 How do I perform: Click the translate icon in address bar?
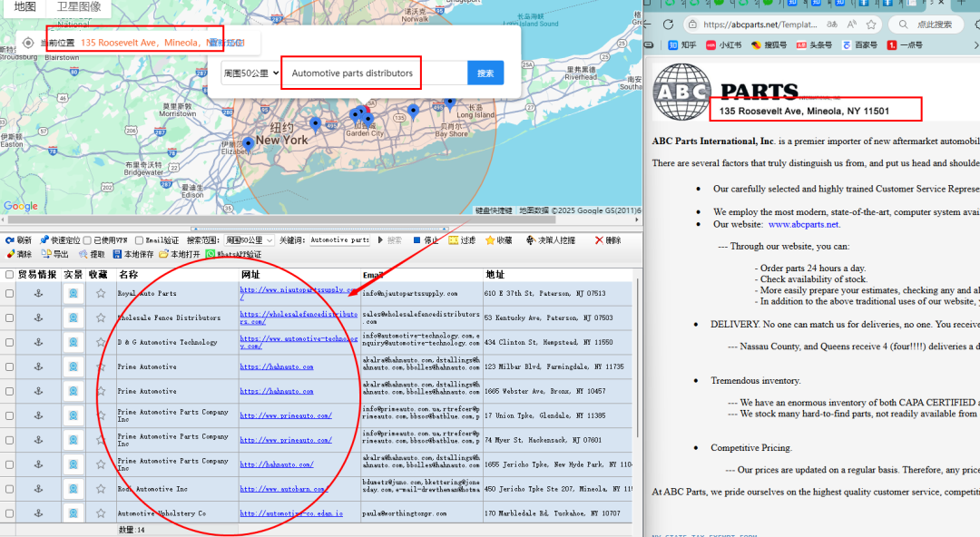(832, 24)
